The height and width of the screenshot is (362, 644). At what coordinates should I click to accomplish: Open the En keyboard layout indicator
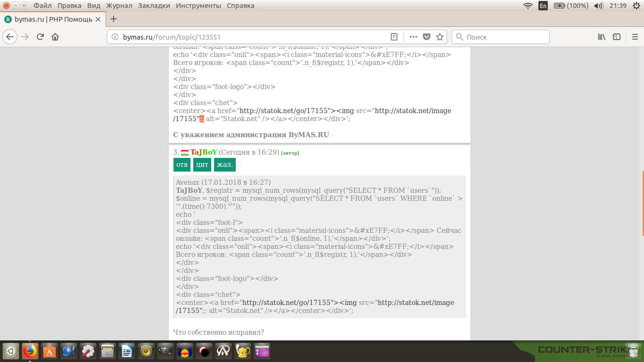click(x=543, y=6)
